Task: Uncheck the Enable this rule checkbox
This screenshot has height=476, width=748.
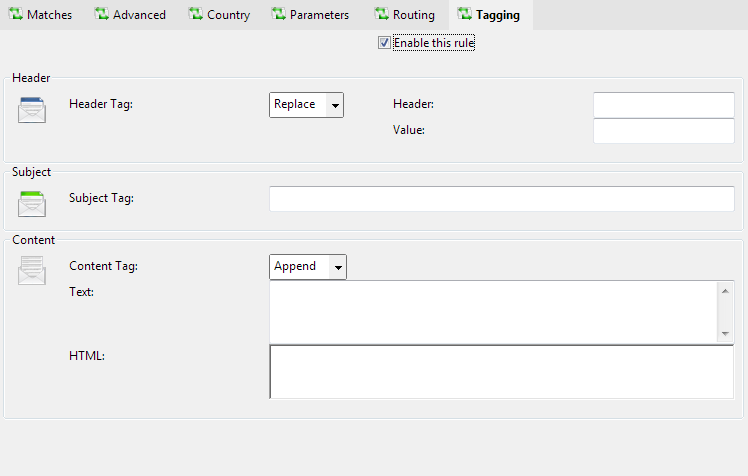Action: 384,43
